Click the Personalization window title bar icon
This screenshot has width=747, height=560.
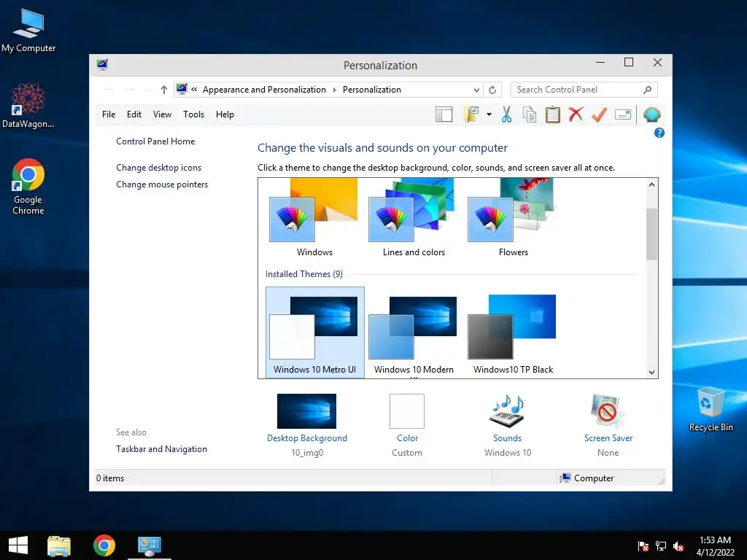(102, 64)
